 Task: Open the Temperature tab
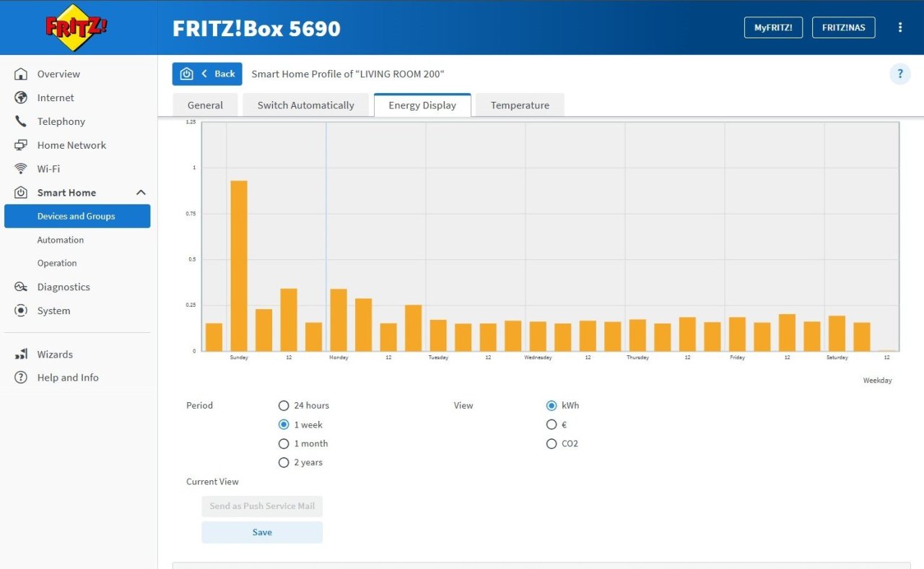coord(520,105)
